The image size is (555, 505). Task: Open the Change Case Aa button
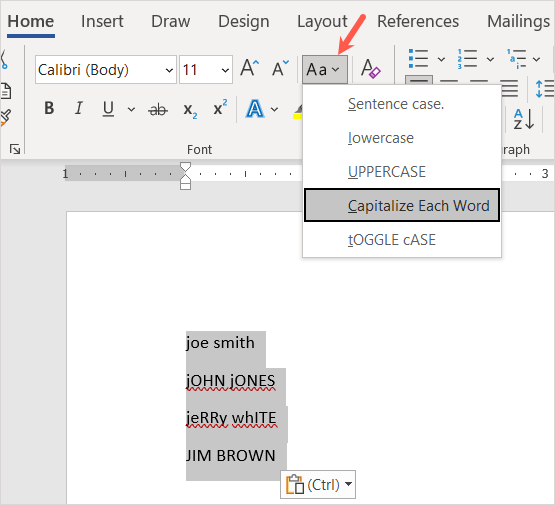325,69
